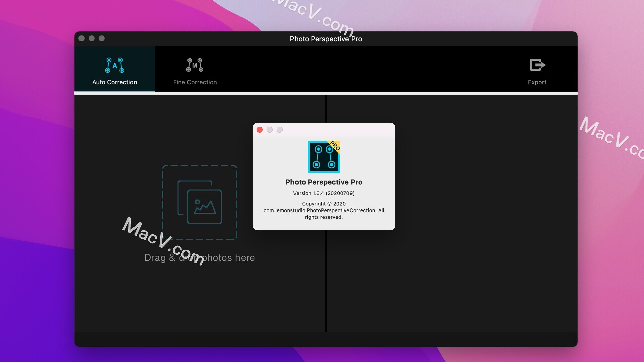
Task: Close the about dialog
Action: pos(260,129)
